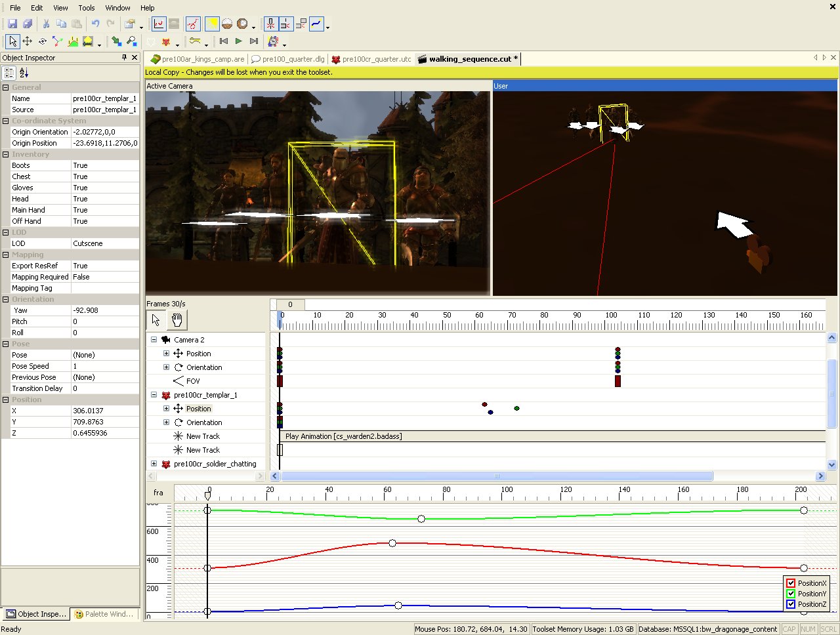The image size is (840, 635).
Task: Collapse the Camera 2 track group
Action: tap(154, 340)
